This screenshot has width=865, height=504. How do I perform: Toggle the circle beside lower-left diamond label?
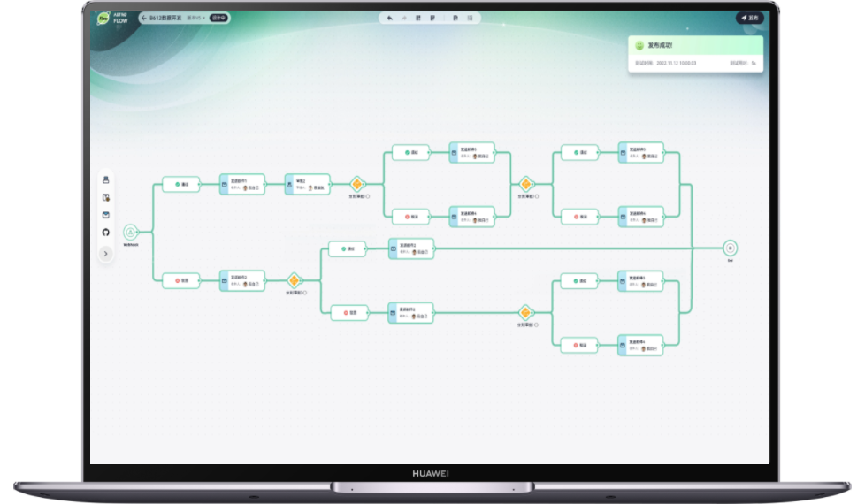coord(305,292)
